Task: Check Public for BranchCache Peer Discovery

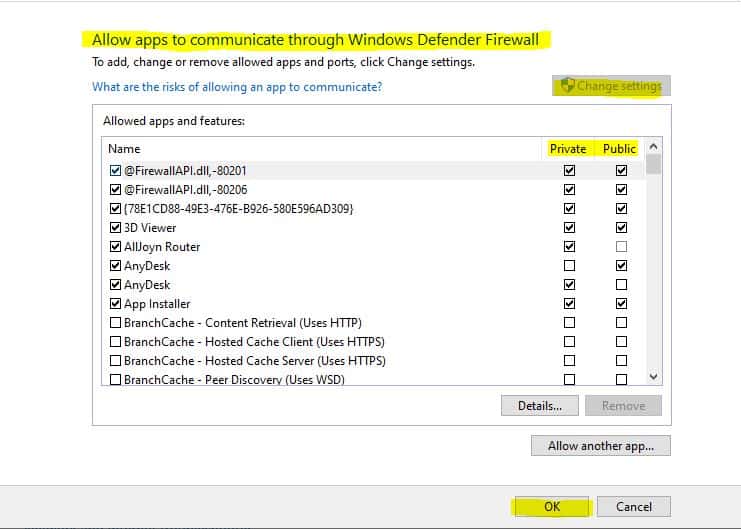Action: pos(621,379)
